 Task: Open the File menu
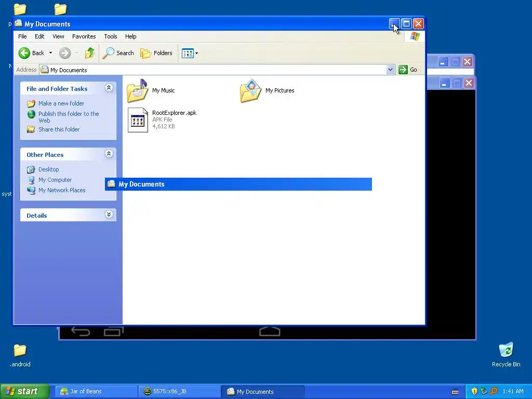[x=22, y=36]
